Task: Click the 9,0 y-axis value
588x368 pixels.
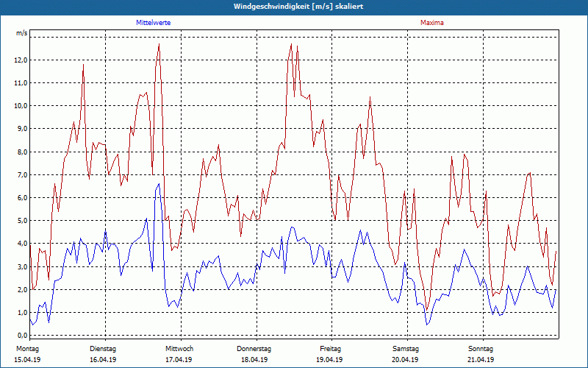Action: 21,129
